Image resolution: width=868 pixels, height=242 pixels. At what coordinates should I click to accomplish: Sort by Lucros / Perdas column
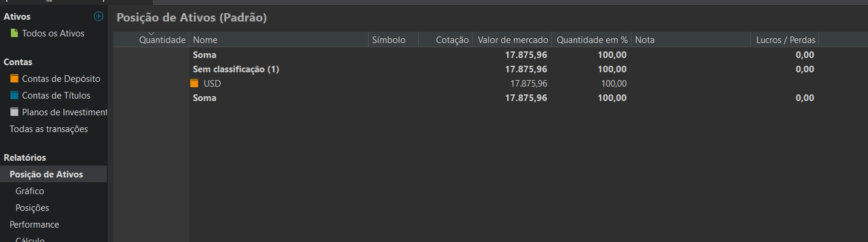[784, 40]
